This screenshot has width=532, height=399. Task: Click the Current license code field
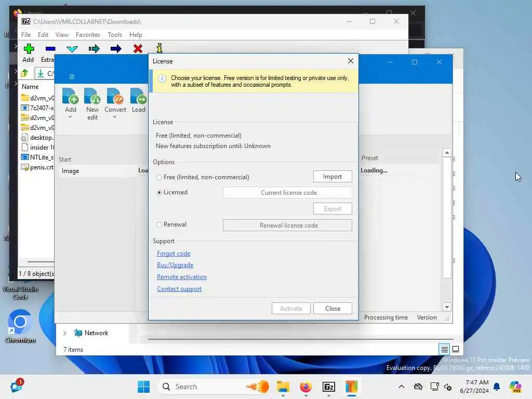pos(287,193)
